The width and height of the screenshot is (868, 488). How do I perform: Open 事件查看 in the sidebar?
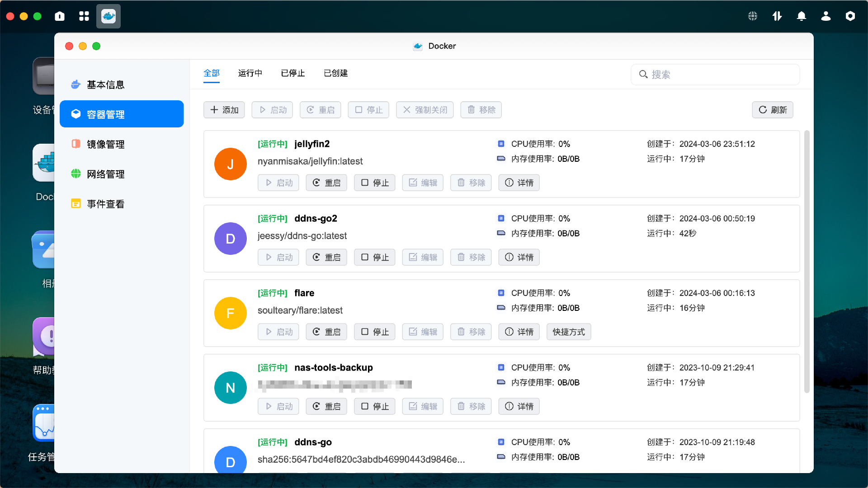(106, 203)
